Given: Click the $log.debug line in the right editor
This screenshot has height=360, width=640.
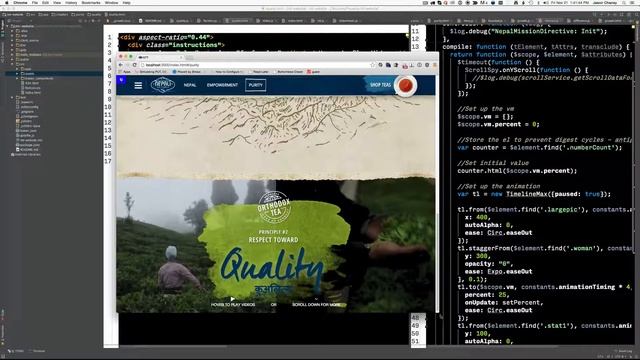Looking at the screenshot, I should [528, 31].
